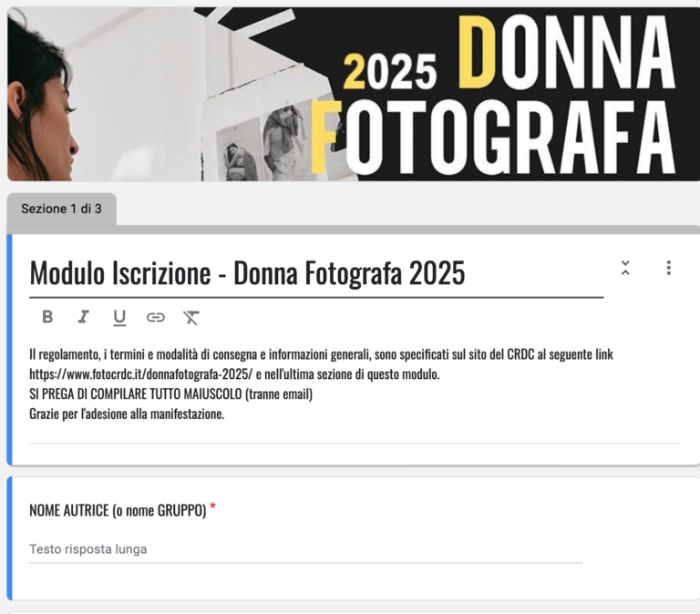Viewport: 700px width, 614px height.
Task: Place cursor in the Il regolamento description line
Action: coord(321,354)
